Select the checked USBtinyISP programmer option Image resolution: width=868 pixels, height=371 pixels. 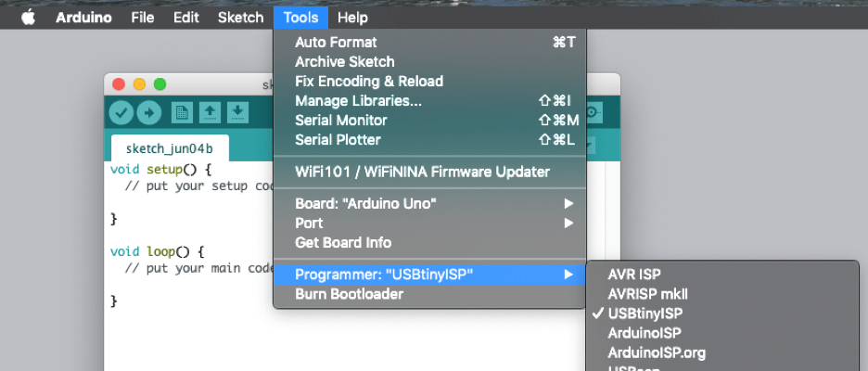[x=645, y=313]
